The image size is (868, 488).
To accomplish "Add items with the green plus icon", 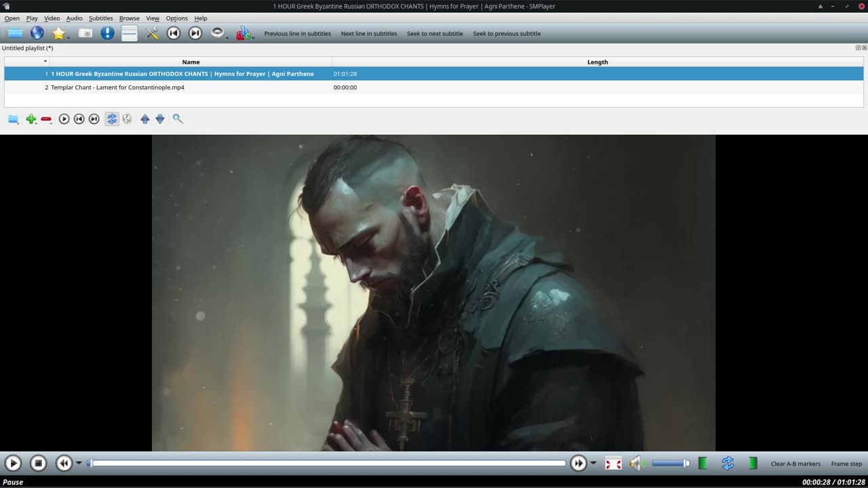I will (31, 119).
